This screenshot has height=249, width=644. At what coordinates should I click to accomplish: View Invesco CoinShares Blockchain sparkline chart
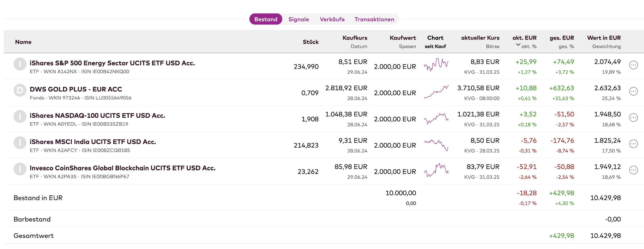436,170
